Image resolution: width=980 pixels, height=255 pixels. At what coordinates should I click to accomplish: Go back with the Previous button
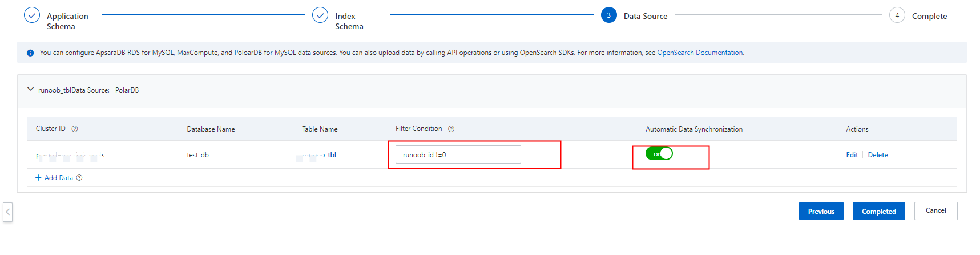coord(821,211)
